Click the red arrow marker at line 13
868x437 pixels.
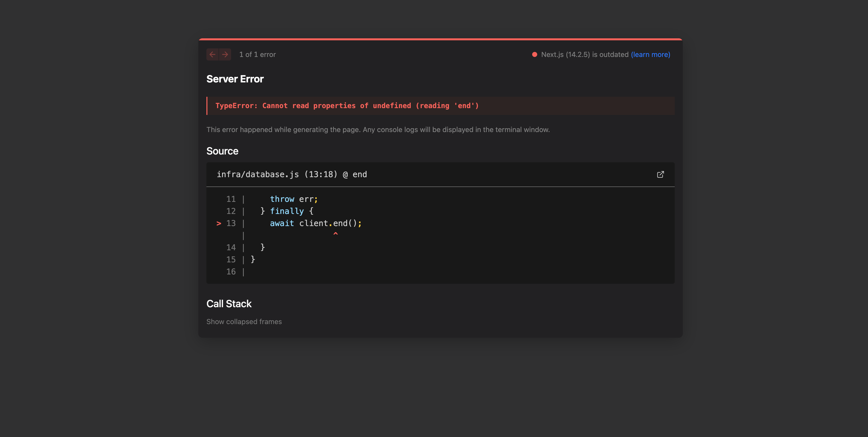[219, 224]
